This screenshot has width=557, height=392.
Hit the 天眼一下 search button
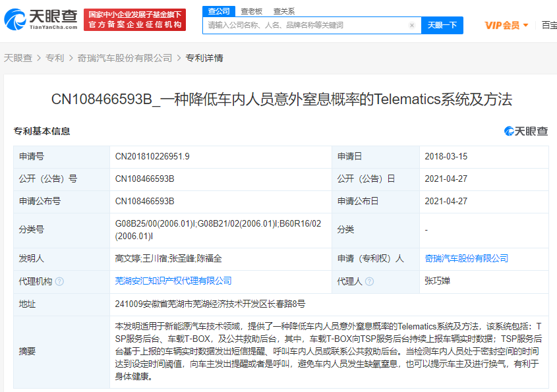(x=442, y=25)
